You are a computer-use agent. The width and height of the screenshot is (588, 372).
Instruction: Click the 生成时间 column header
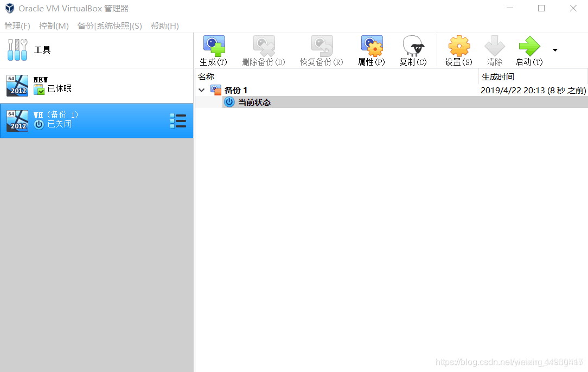click(x=533, y=76)
